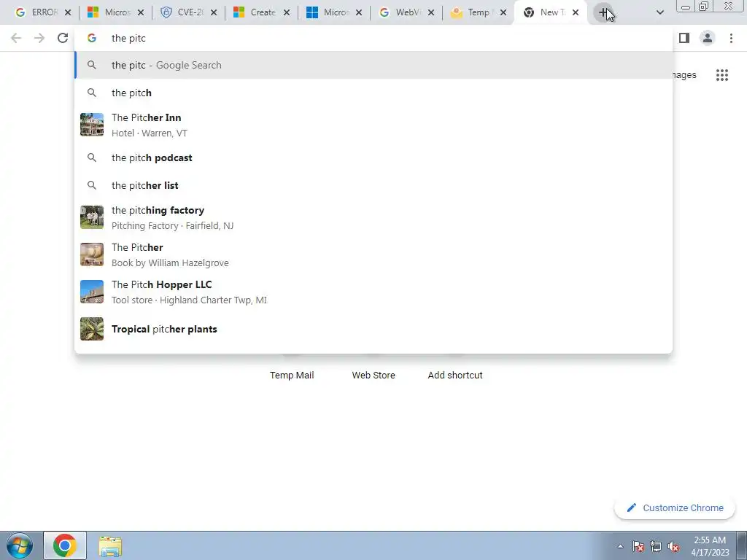
Task: Click the Google G icon in address bar
Action: click(x=92, y=38)
